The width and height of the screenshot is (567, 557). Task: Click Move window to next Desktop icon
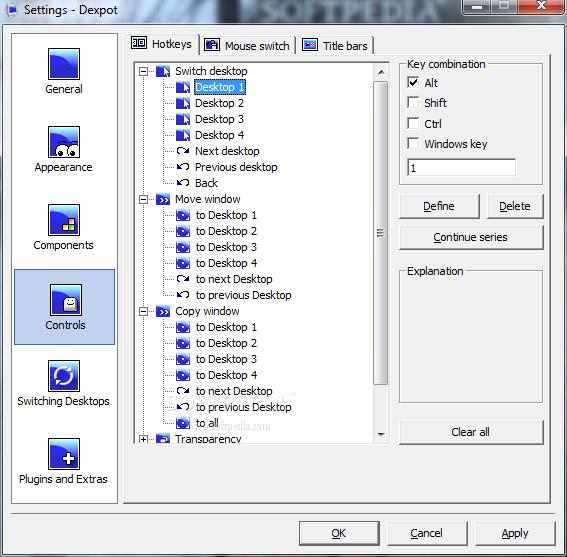click(183, 279)
